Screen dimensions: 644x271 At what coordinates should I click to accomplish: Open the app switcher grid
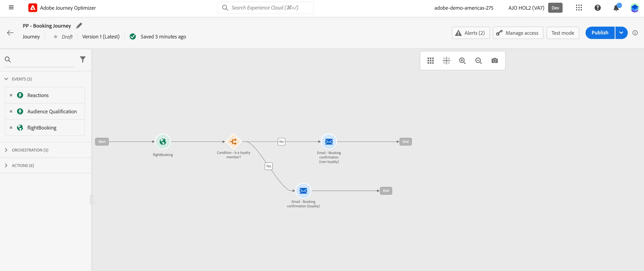pyautogui.click(x=579, y=8)
